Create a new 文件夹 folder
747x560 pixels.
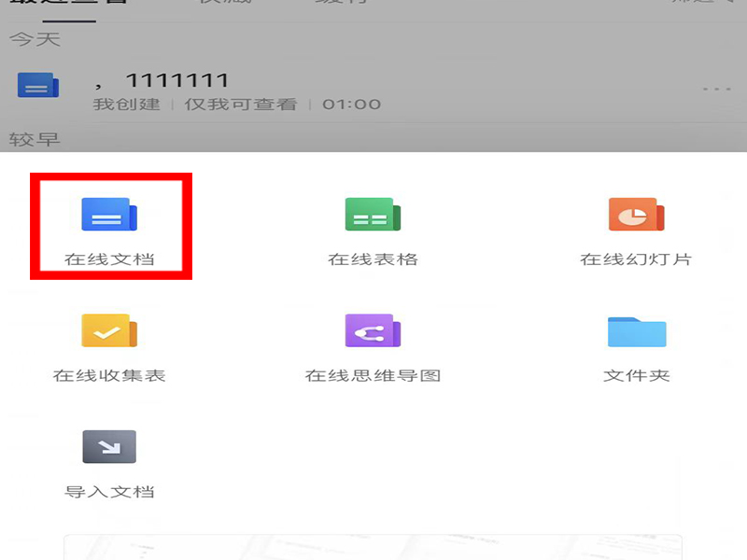pyautogui.click(x=636, y=331)
